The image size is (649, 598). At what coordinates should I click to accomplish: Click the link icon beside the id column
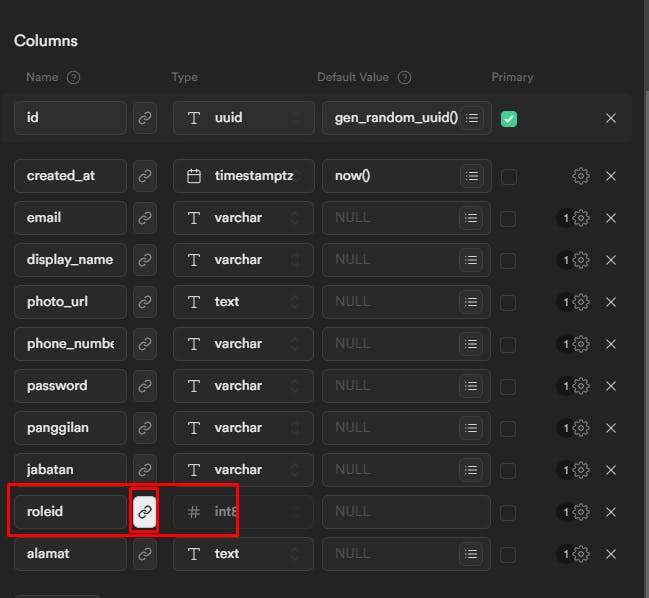point(145,118)
